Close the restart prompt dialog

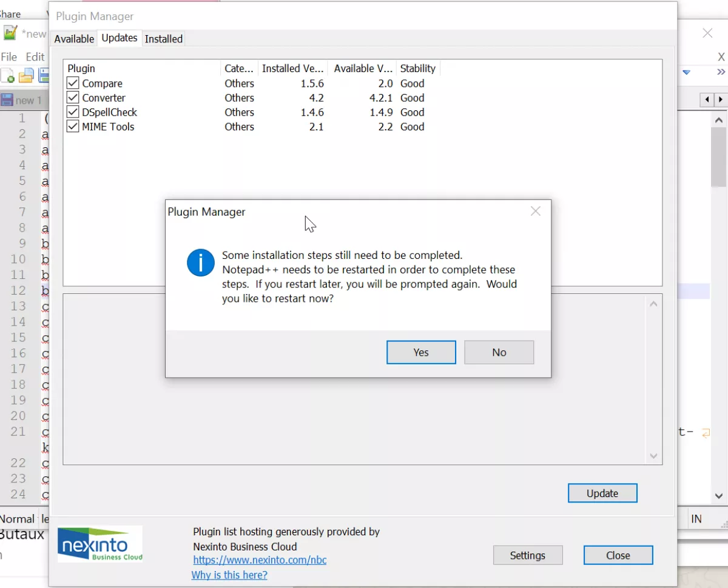[535, 211]
